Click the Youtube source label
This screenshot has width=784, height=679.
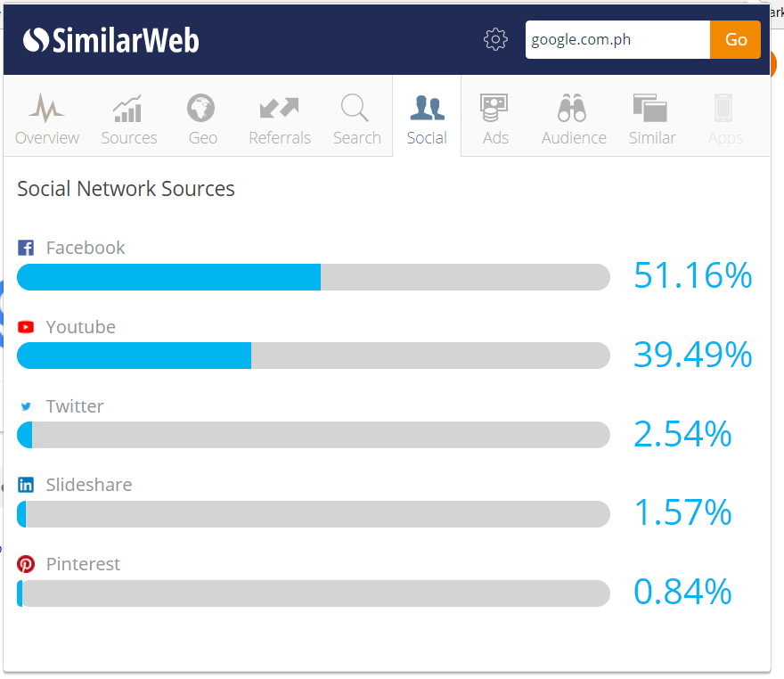tap(81, 327)
